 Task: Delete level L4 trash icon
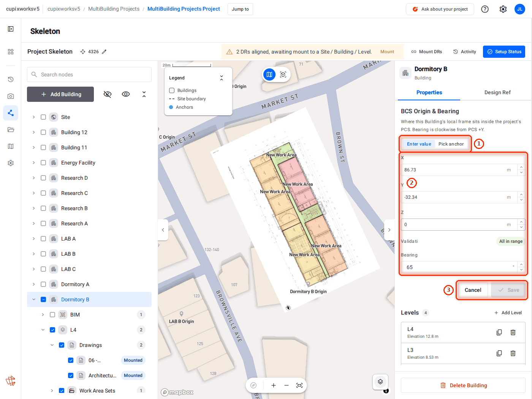click(513, 332)
